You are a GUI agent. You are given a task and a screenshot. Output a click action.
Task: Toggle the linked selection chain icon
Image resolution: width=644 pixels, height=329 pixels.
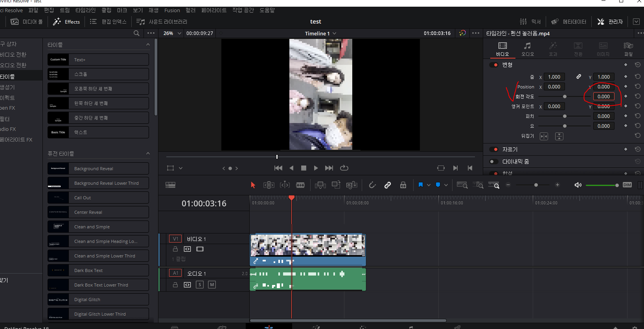(x=388, y=185)
